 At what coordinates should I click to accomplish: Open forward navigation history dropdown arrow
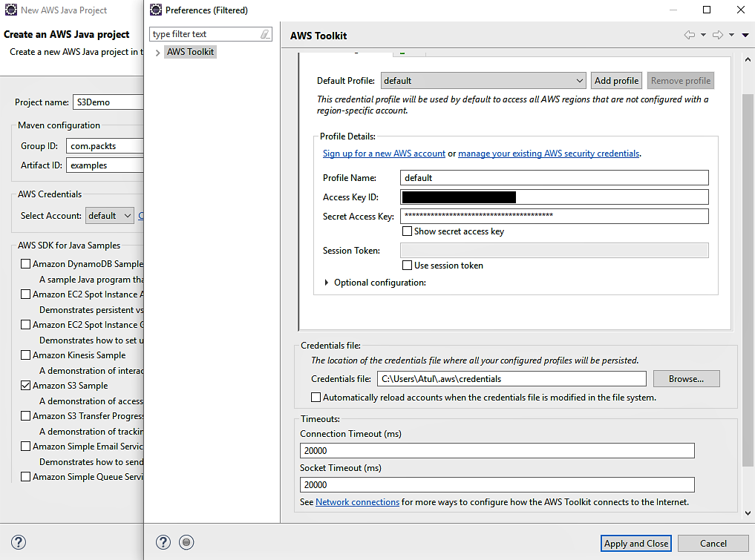pyautogui.click(x=731, y=35)
